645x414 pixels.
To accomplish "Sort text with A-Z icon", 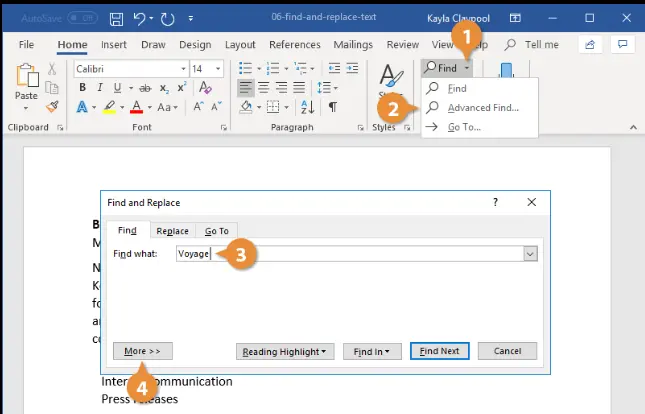I will [x=307, y=107].
